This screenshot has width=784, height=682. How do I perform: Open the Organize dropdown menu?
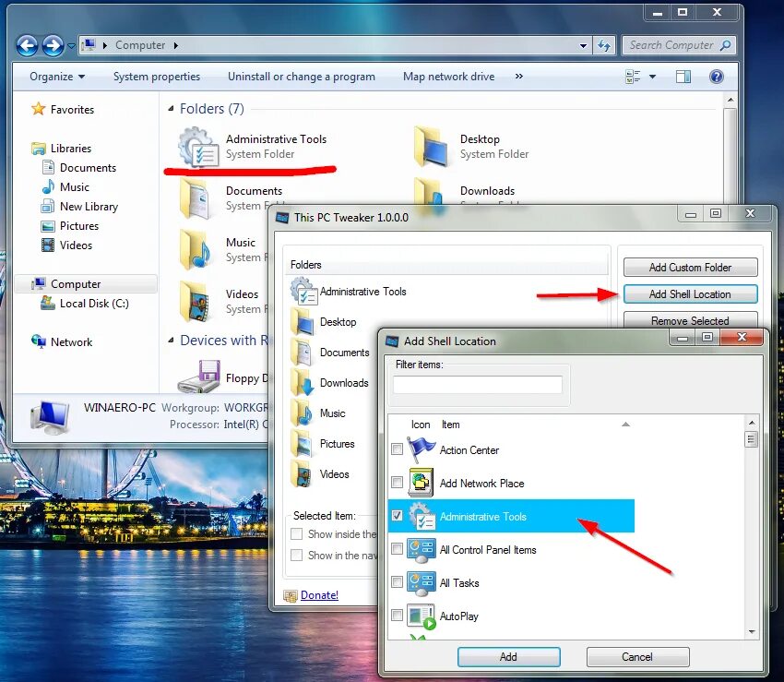pyautogui.click(x=57, y=77)
